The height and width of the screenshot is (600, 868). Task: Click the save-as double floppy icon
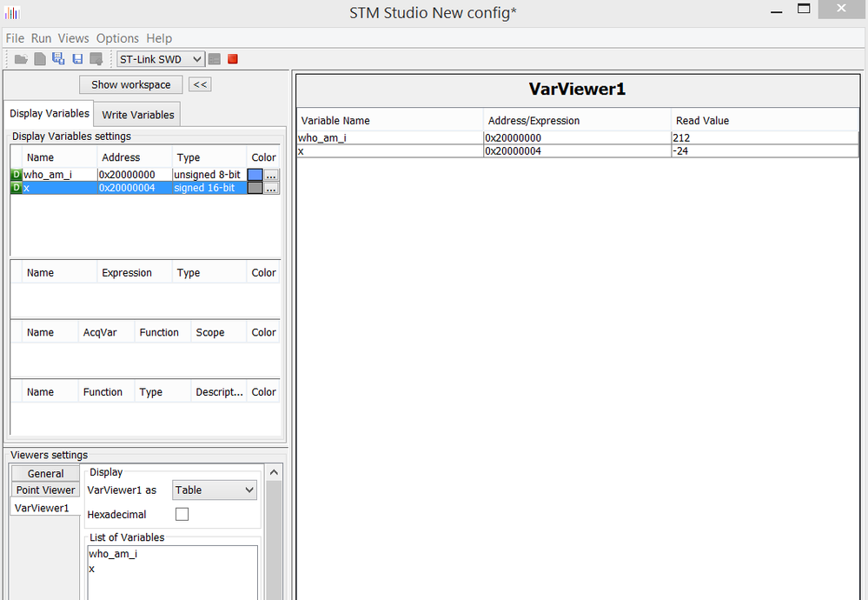(x=58, y=59)
